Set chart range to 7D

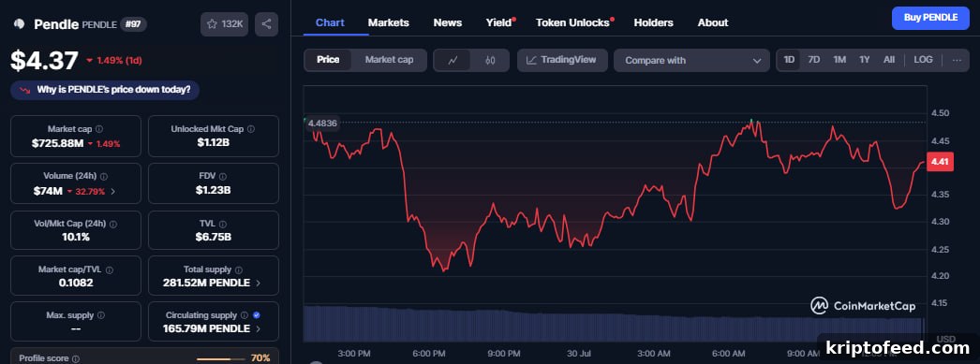[814, 60]
